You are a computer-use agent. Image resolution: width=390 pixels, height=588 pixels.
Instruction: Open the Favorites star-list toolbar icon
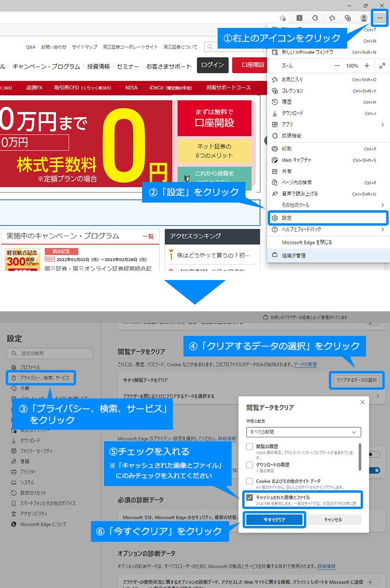[332, 18]
